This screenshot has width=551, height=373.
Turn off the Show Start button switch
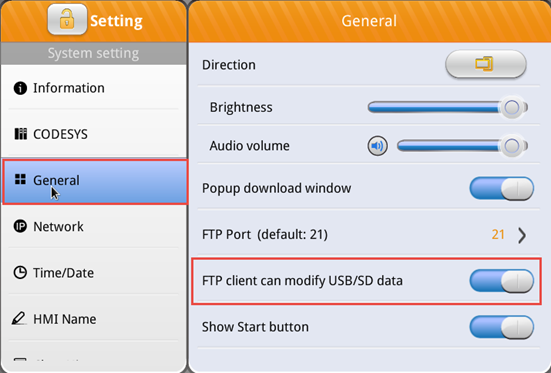point(501,327)
